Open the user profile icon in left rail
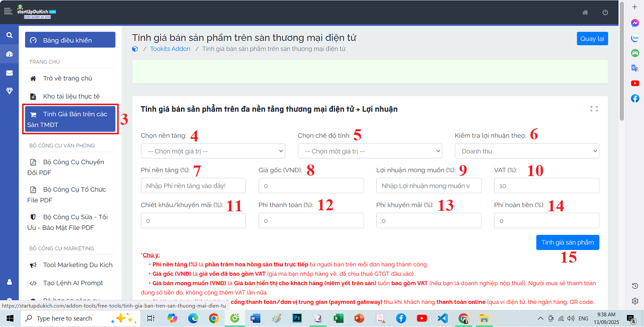Screen dimensions: 644x327 coord(9,282)
